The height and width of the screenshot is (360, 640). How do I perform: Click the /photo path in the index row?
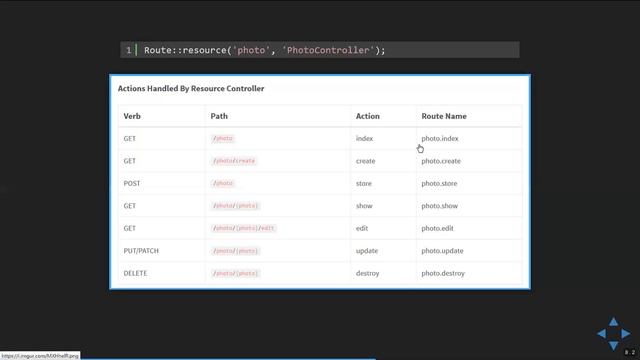[x=223, y=138]
